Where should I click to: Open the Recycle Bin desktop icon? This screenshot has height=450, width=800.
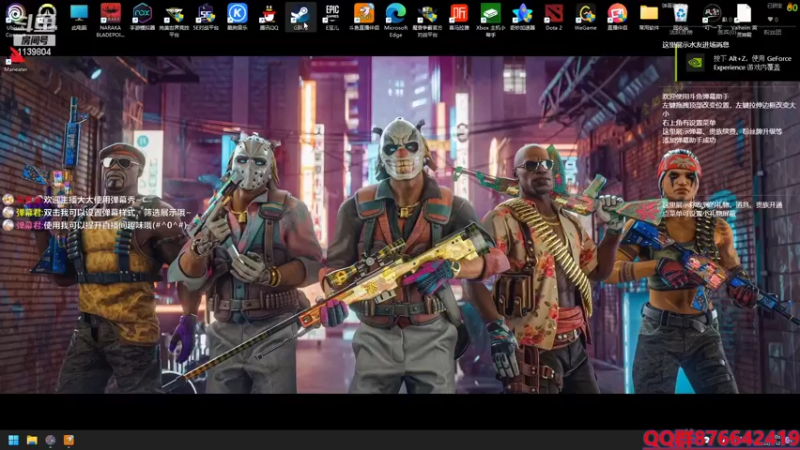680,17
